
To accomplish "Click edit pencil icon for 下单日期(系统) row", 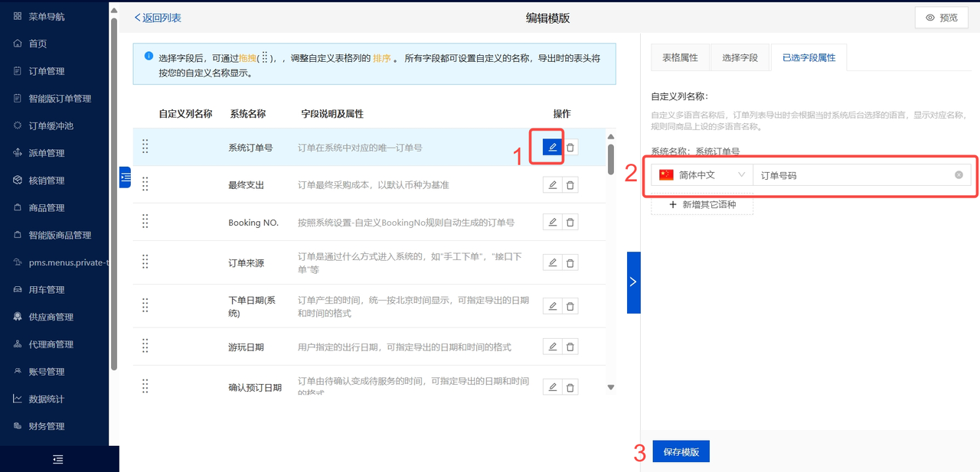I will pyautogui.click(x=552, y=306).
